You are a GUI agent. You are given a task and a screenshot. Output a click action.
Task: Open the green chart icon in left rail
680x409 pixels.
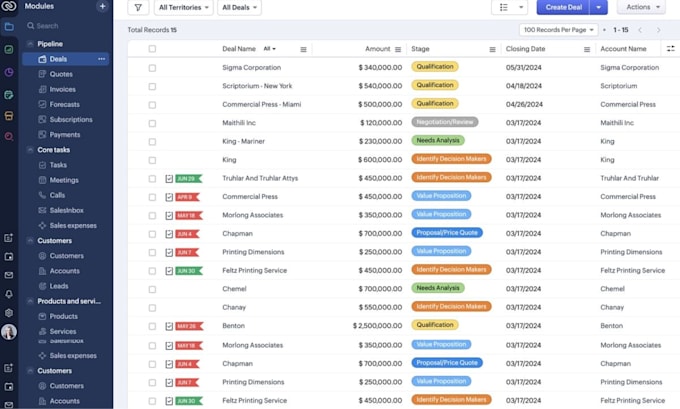[9, 49]
